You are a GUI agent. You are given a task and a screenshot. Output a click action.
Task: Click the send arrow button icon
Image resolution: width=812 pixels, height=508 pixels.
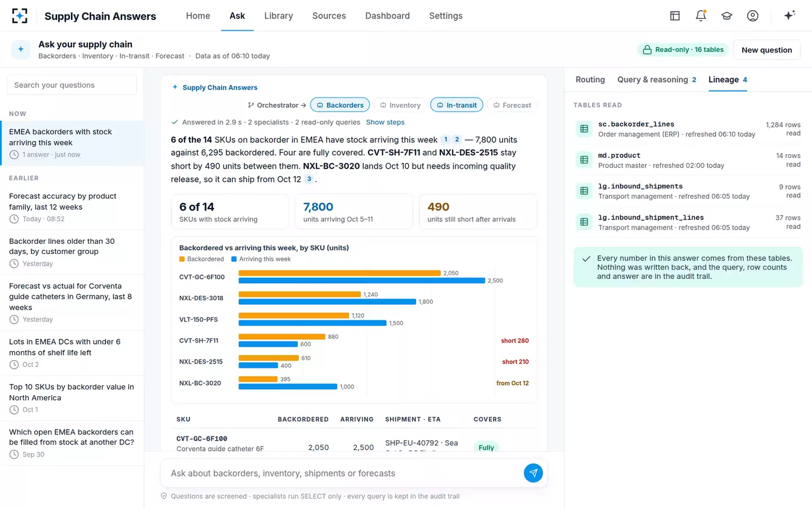tap(533, 473)
